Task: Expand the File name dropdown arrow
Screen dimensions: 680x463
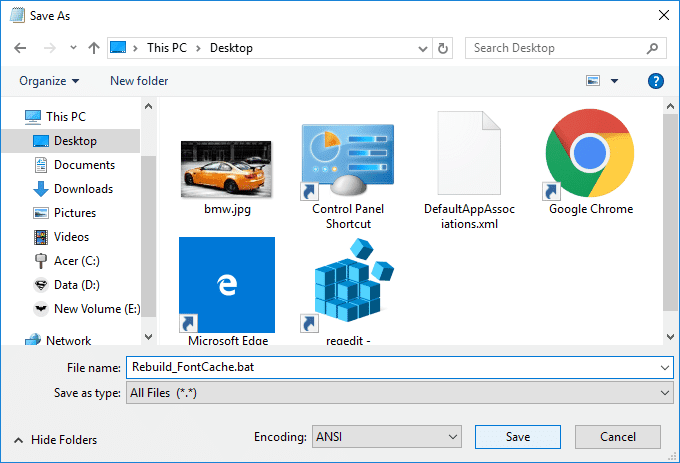Action: coord(665,368)
